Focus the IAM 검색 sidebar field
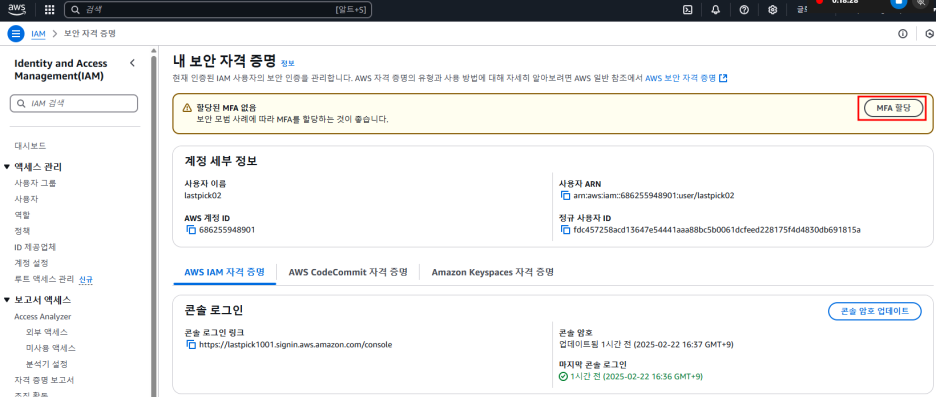The image size is (936, 397). [74, 103]
